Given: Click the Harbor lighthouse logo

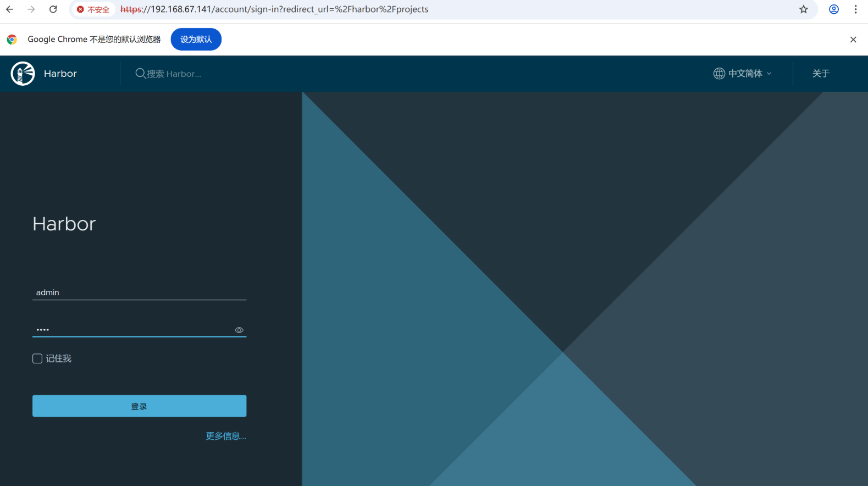Looking at the screenshot, I should [x=23, y=74].
